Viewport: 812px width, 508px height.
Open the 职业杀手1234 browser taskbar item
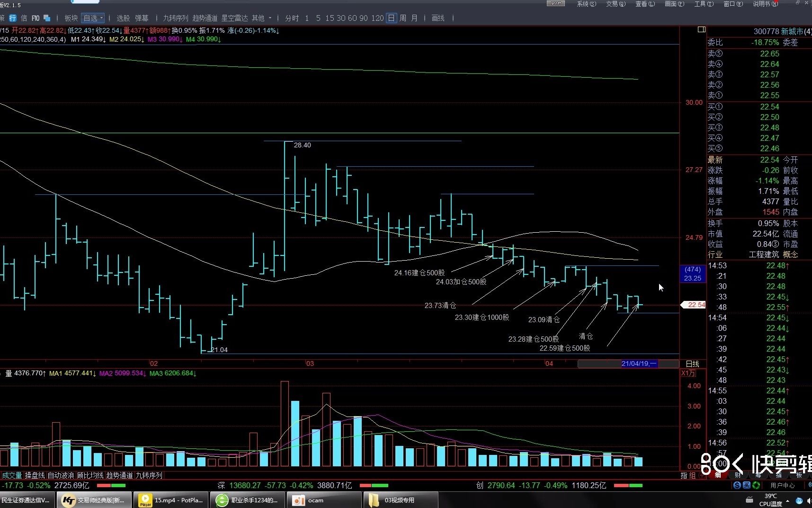point(248,500)
